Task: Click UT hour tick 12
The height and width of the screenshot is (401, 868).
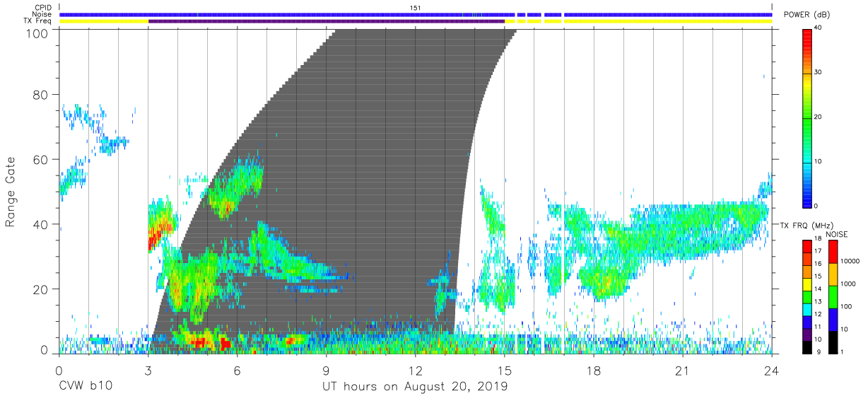Action: 415,372
